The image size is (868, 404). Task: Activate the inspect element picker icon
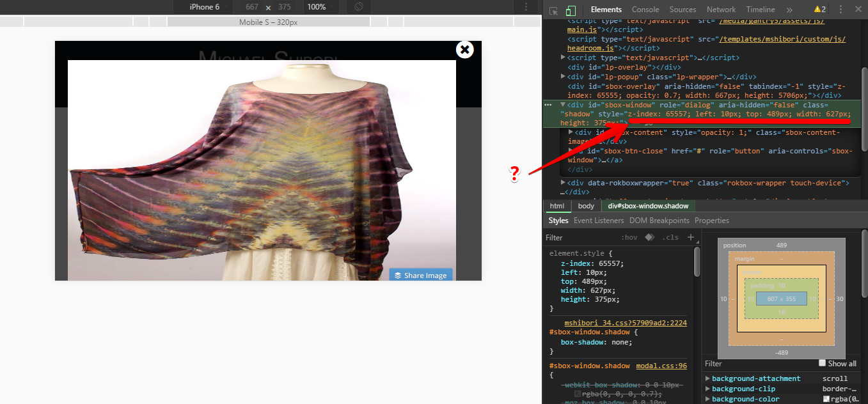(x=554, y=10)
